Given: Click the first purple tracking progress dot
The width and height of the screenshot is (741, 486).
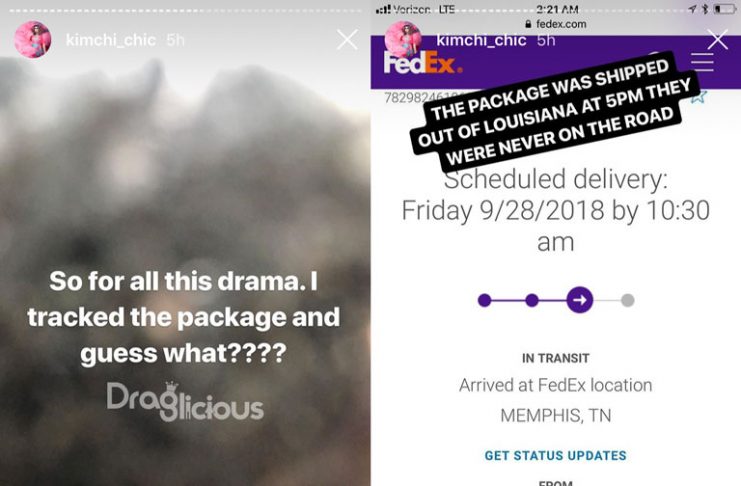Looking at the screenshot, I should [484, 300].
